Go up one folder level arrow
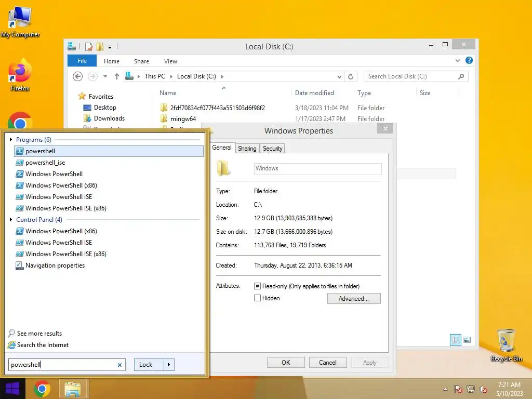 pyautogui.click(x=117, y=76)
